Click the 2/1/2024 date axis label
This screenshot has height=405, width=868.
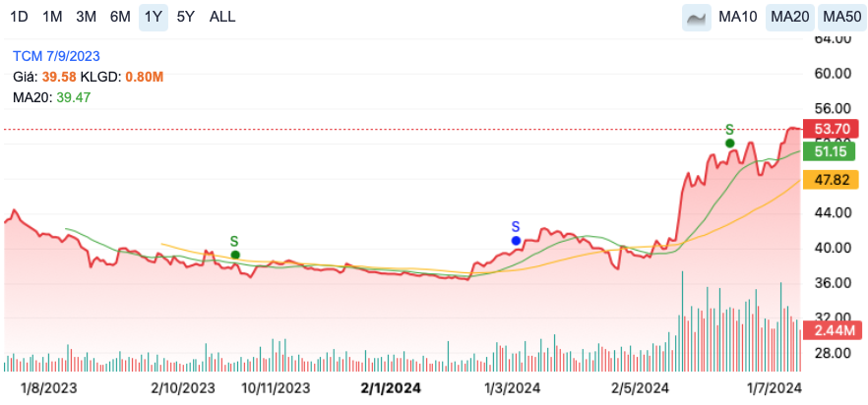tap(391, 388)
